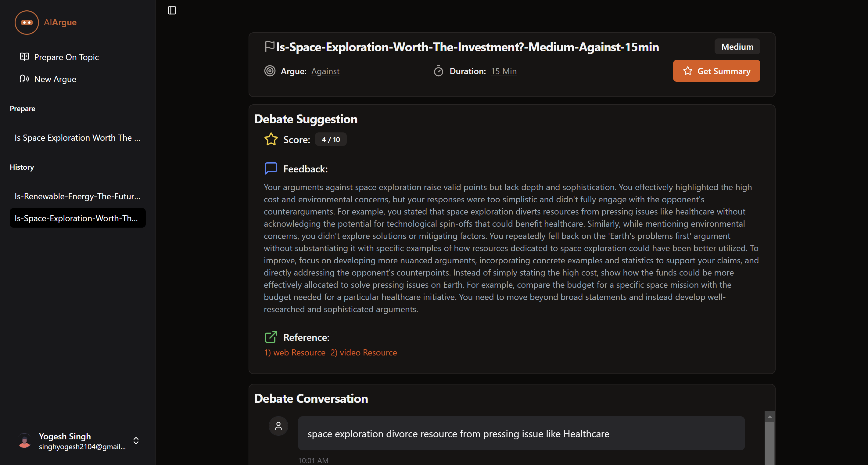Expand the Yogesh Singh account chevron
This screenshot has height=465, width=868.
pyautogui.click(x=136, y=441)
